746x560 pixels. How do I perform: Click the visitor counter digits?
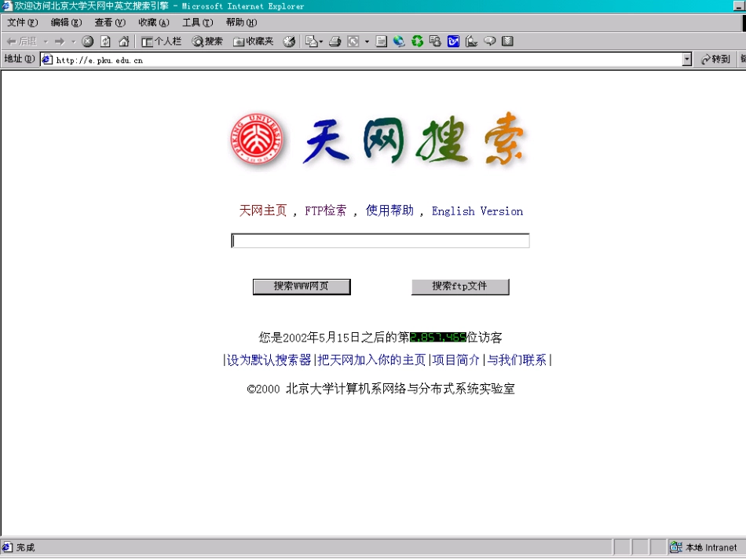point(437,337)
